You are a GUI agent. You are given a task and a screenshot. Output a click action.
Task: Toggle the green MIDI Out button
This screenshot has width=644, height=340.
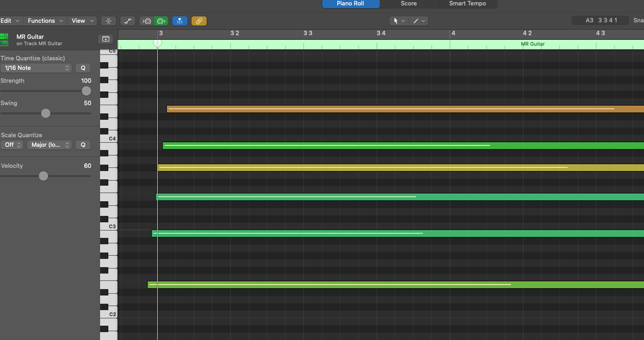click(x=161, y=21)
